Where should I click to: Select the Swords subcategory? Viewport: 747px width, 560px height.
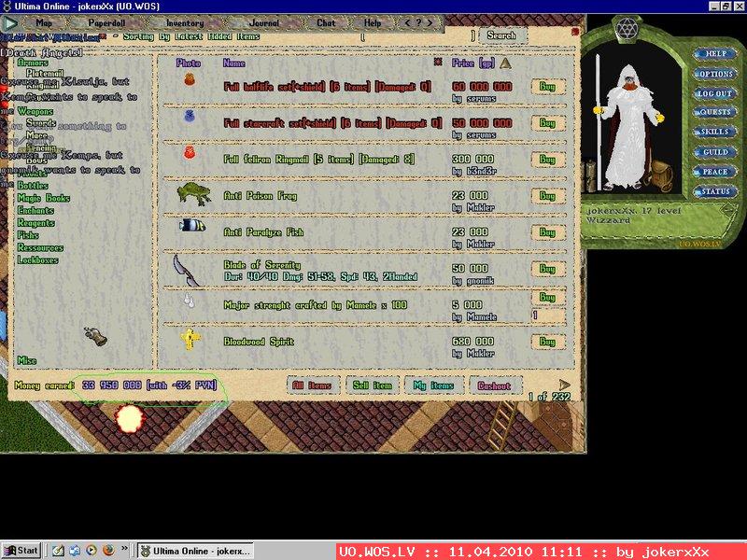coord(41,123)
